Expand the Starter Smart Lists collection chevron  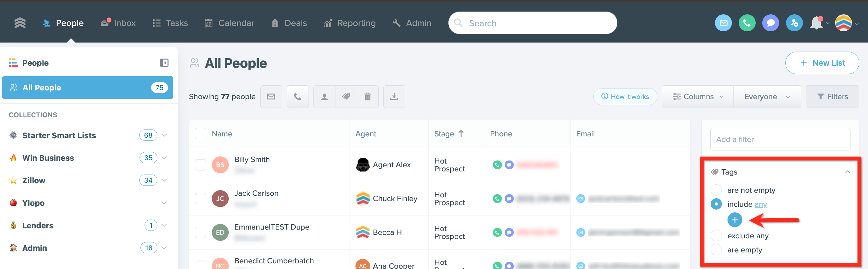click(164, 135)
